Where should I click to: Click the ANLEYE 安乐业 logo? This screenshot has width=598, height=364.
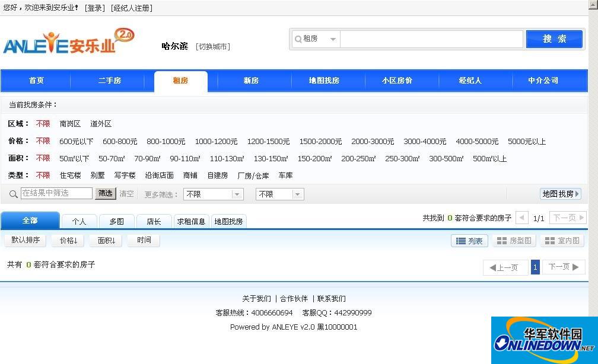pos(68,41)
